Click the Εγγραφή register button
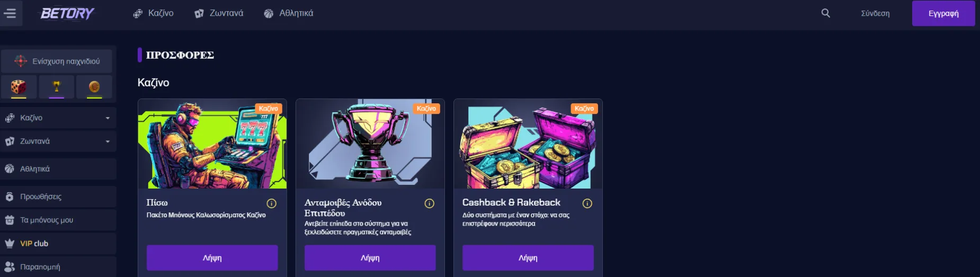The height and width of the screenshot is (277, 980). pos(943,13)
